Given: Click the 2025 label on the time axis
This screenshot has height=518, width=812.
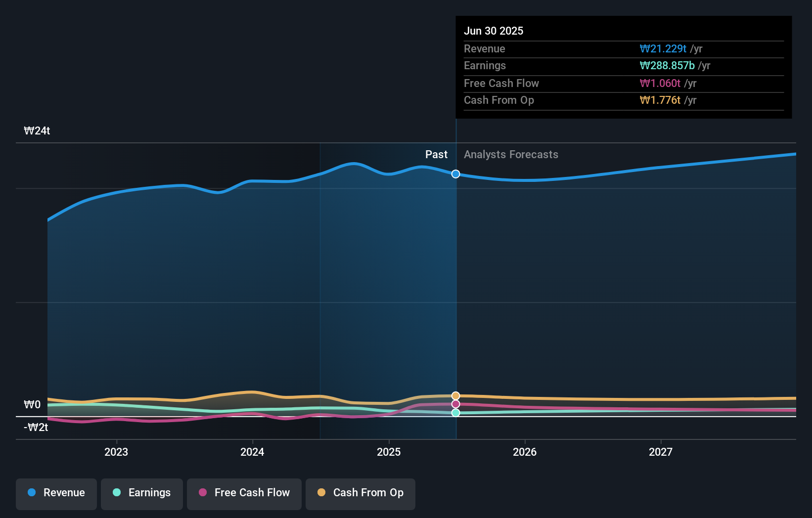Looking at the screenshot, I should (x=389, y=452).
